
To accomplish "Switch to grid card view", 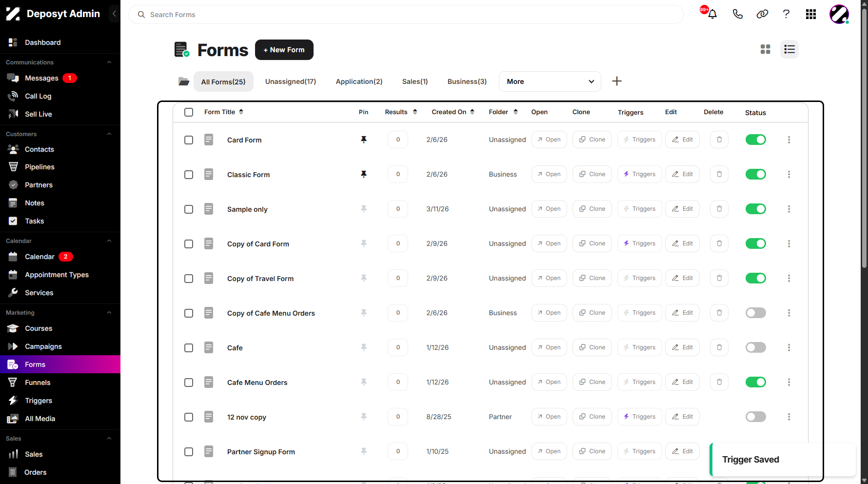I will click(x=766, y=49).
